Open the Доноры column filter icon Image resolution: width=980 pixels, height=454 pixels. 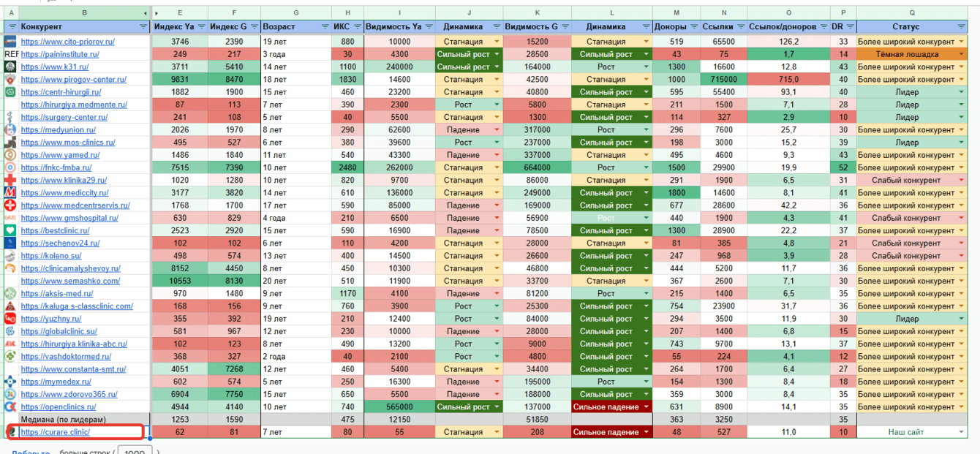[x=694, y=26]
